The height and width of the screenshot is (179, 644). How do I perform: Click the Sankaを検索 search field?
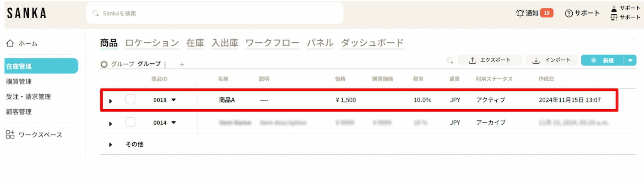tap(215, 13)
